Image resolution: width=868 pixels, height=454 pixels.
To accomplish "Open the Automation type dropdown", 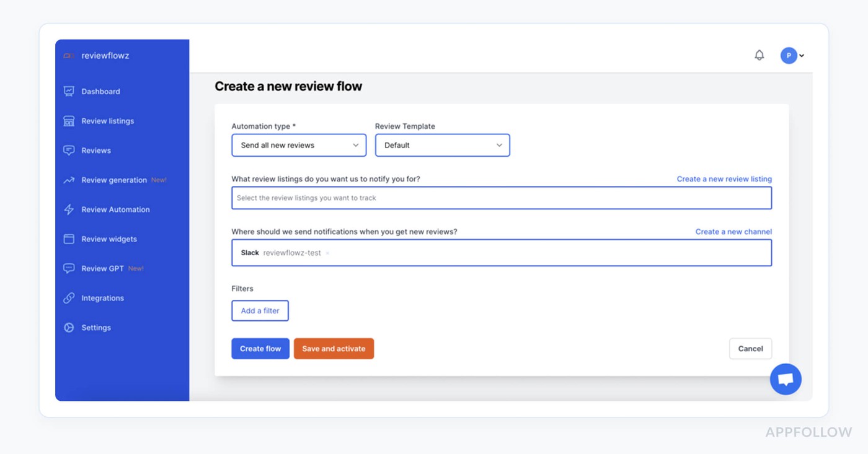I will 298,145.
